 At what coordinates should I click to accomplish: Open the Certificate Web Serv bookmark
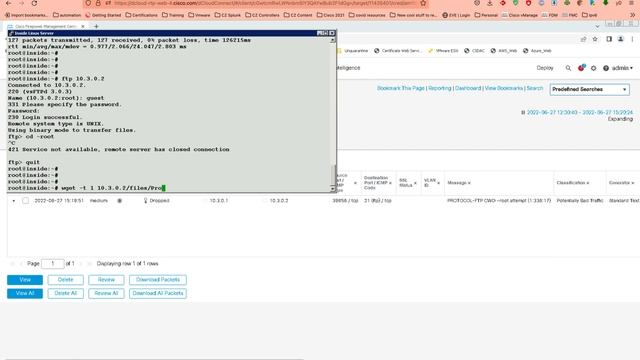click(x=397, y=51)
